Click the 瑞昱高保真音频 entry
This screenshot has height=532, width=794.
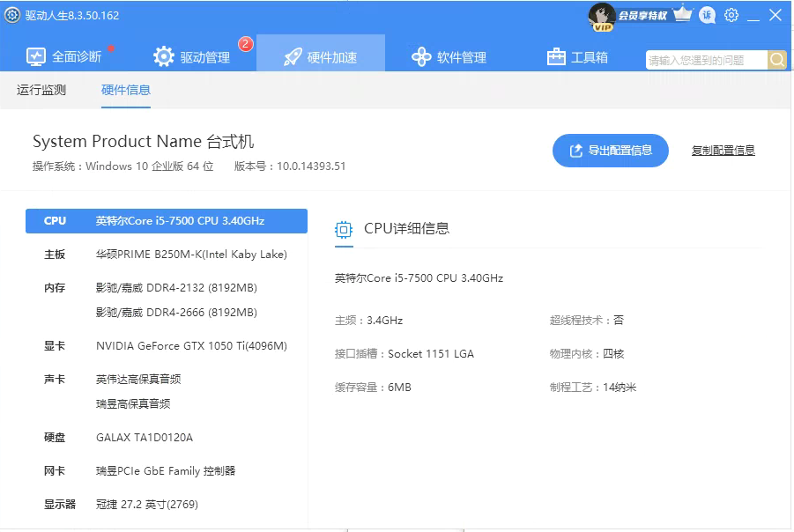tap(133, 403)
